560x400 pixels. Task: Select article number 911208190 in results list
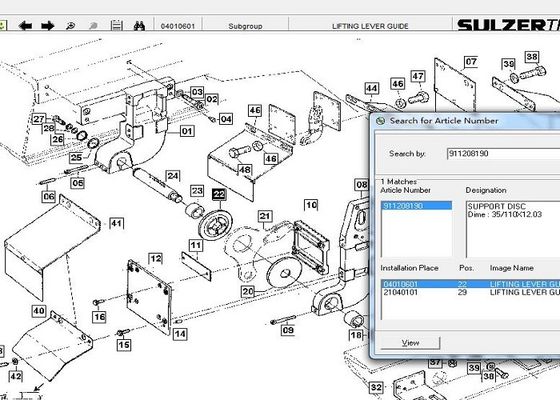point(417,206)
